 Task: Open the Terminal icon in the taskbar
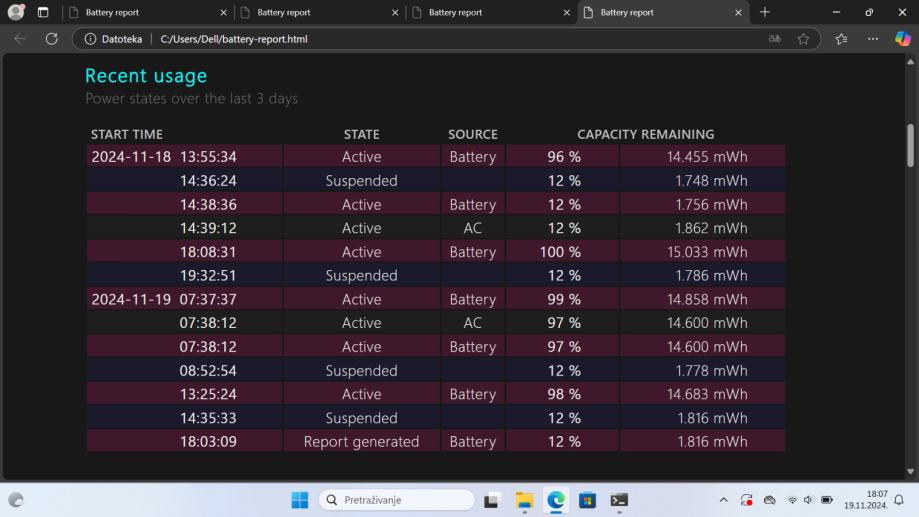coord(619,500)
